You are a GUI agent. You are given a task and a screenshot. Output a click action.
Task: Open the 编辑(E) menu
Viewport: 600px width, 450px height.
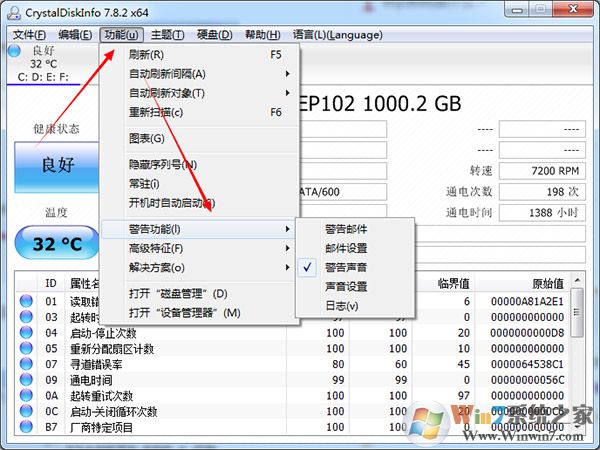(x=75, y=35)
